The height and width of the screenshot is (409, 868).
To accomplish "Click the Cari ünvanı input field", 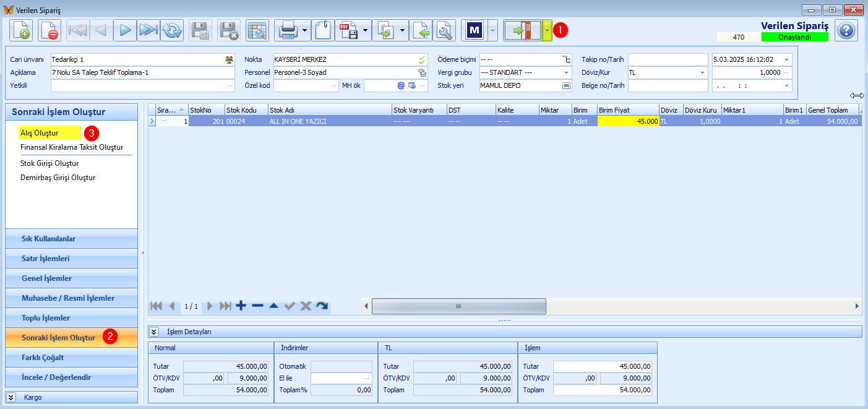I will tap(142, 59).
